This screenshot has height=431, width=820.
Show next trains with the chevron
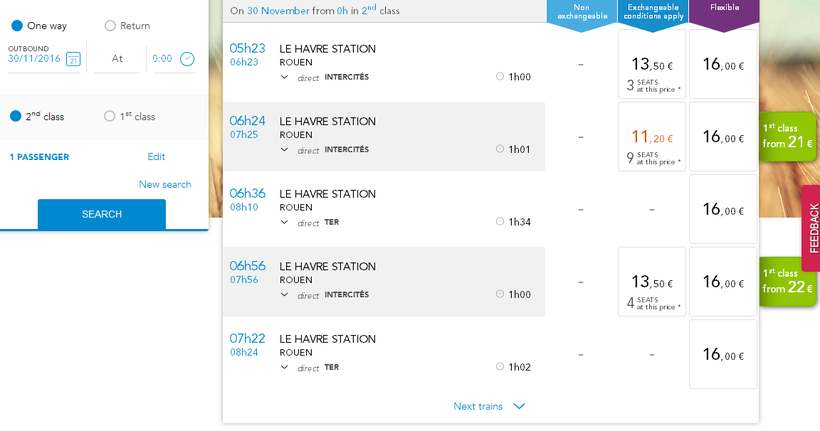pyautogui.click(x=518, y=406)
